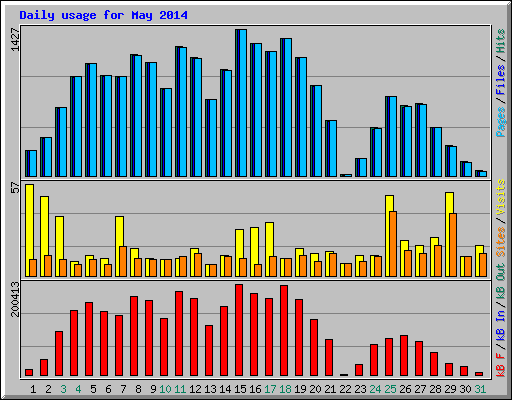Click day 15 on the x-axis
The image size is (512, 400).
240,389
